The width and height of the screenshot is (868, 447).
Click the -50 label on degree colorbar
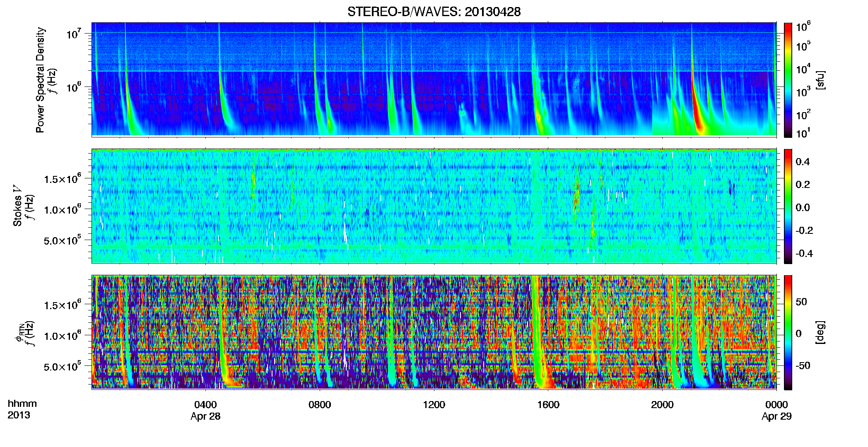tap(803, 365)
